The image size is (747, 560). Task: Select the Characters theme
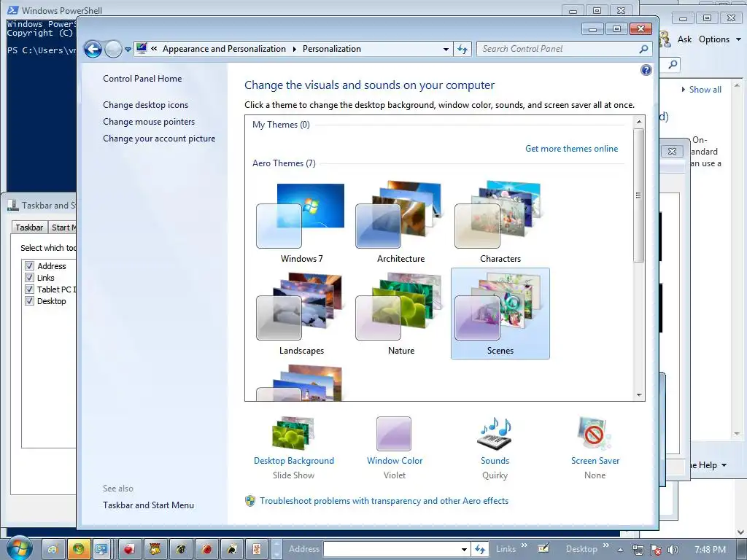(x=500, y=223)
